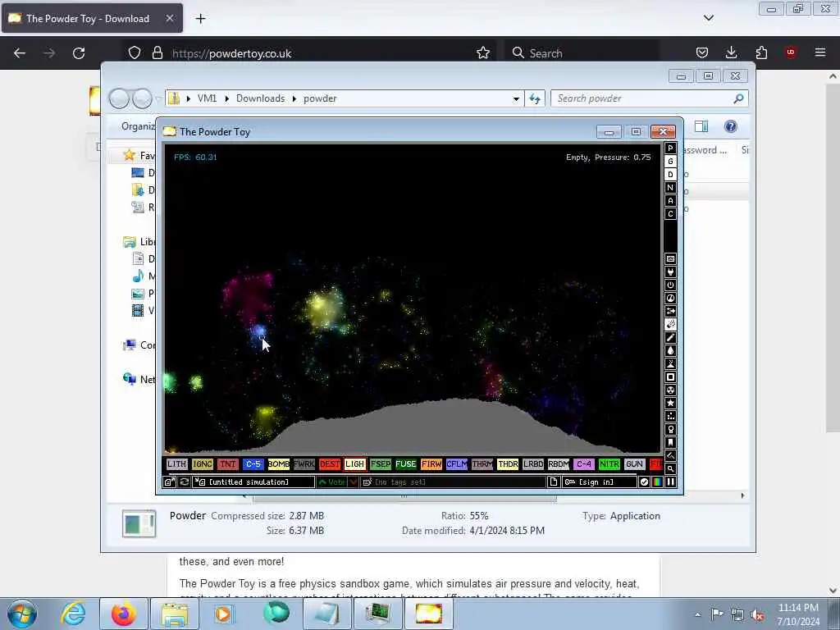Select the Decoration tools category icon

(670, 456)
